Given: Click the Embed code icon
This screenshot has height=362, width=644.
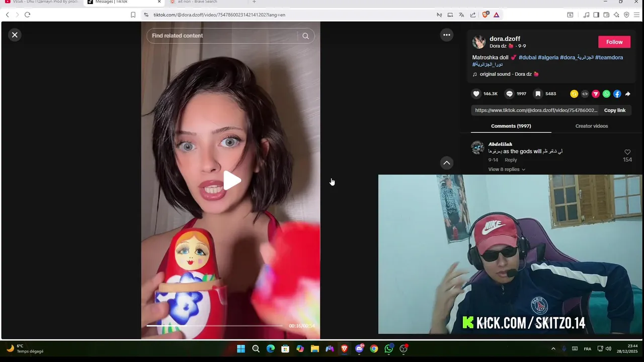Looking at the screenshot, I should (x=585, y=94).
